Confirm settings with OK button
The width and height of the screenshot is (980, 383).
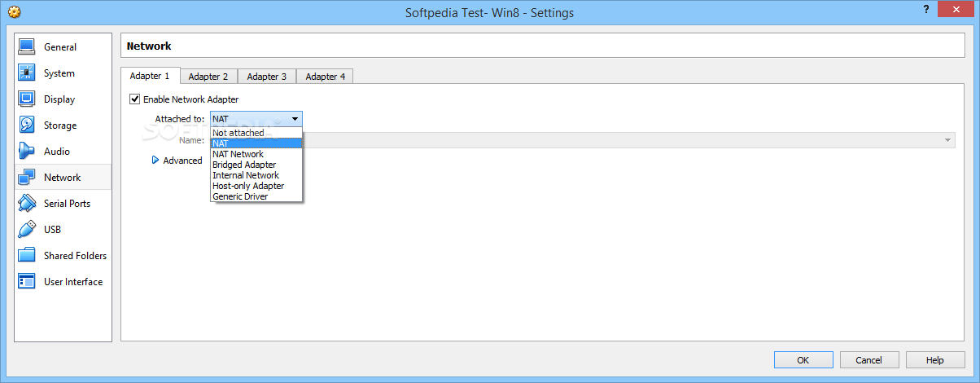[x=803, y=360]
